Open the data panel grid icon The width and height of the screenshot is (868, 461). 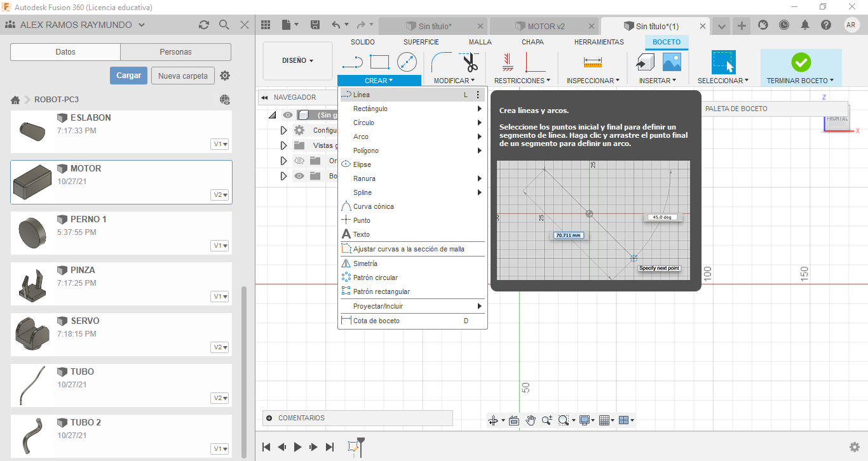(266, 25)
